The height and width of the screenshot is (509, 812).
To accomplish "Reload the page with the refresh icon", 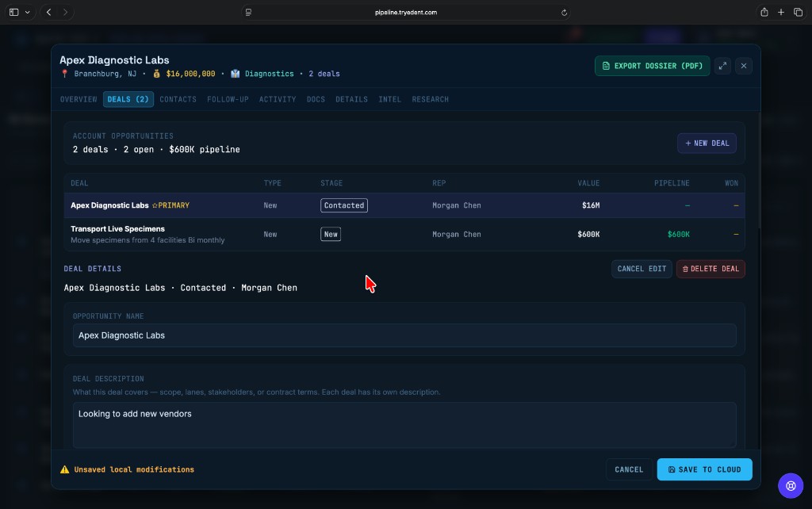I will pyautogui.click(x=564, y=13).
